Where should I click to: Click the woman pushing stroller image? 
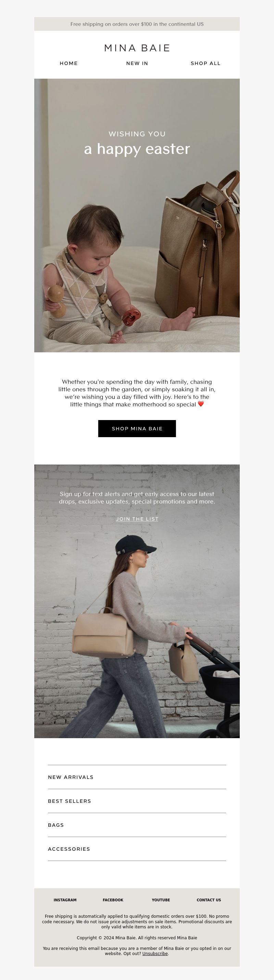(137, 601)
